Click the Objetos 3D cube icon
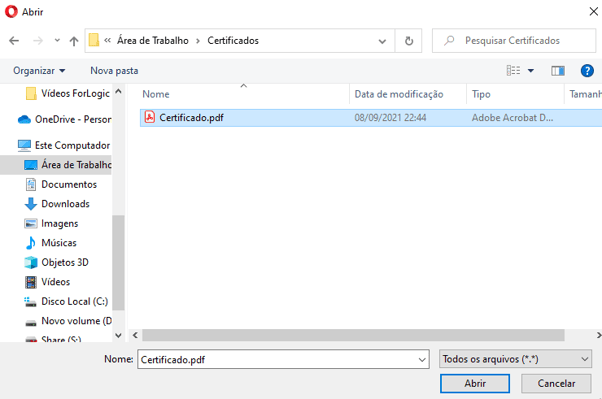The width and height of the screenshot is (602, 399). click(x=31, y=262)
